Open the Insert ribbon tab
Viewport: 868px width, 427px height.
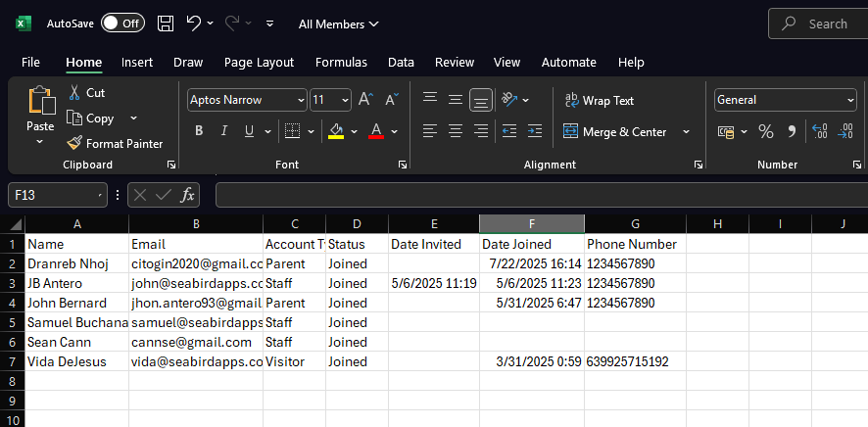pyautogui.click(x=137, y=62)
